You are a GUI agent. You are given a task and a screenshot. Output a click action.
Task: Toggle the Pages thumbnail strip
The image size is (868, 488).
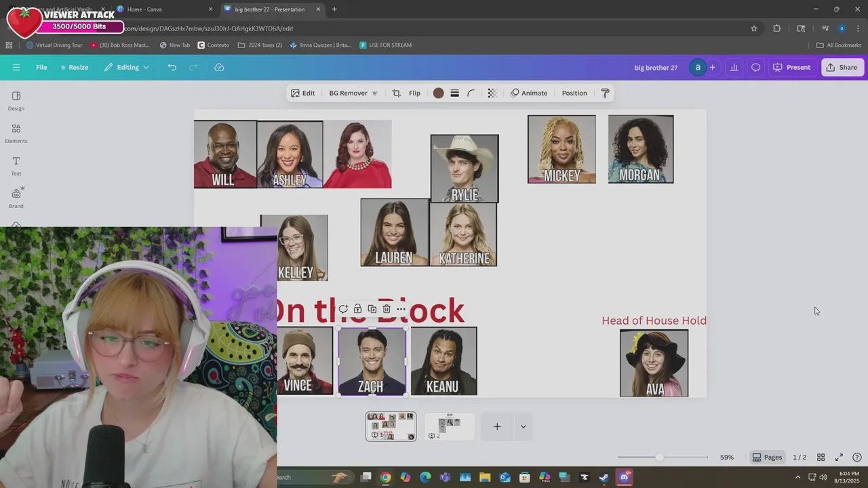pyautogui.click(x=767, y=457)
